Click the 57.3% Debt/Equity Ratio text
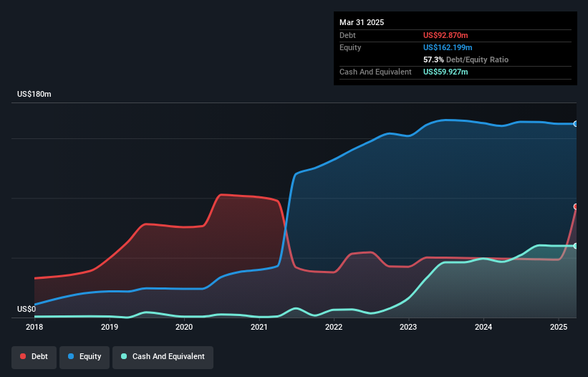 pyautogui.click(x=466, y=59)
